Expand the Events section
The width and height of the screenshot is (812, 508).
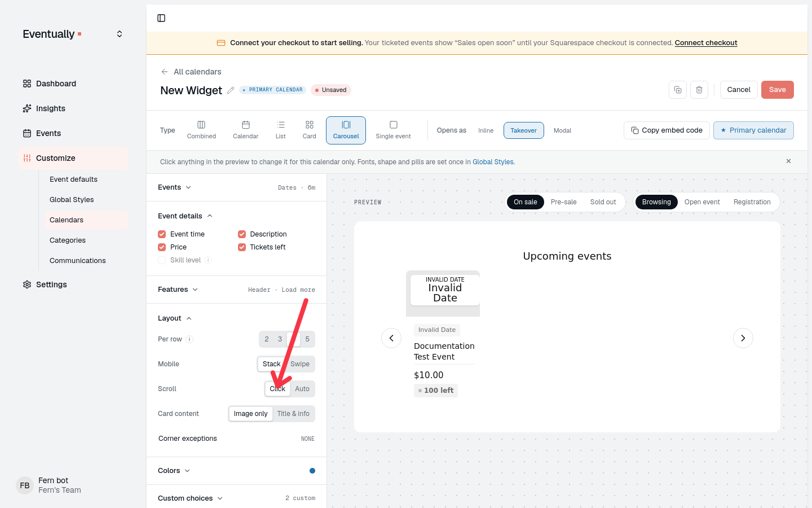coord(174,187)
